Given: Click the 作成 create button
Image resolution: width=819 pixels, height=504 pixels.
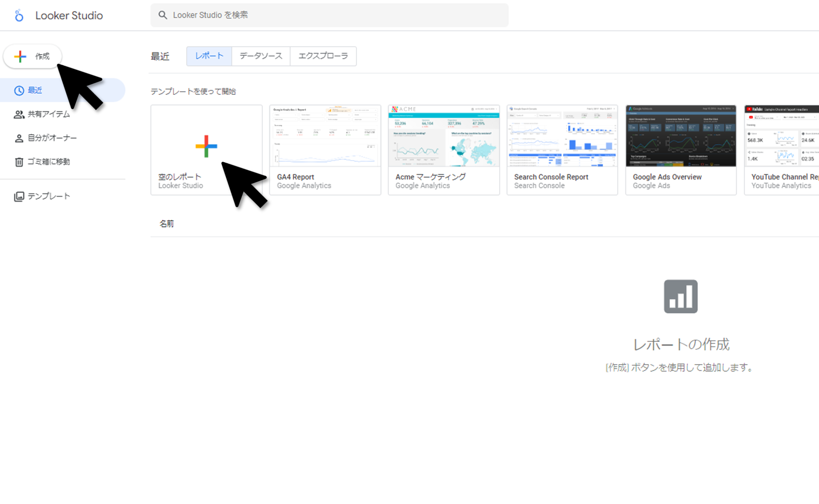Looking at the screenshot, I should click(x=32, y=56).
